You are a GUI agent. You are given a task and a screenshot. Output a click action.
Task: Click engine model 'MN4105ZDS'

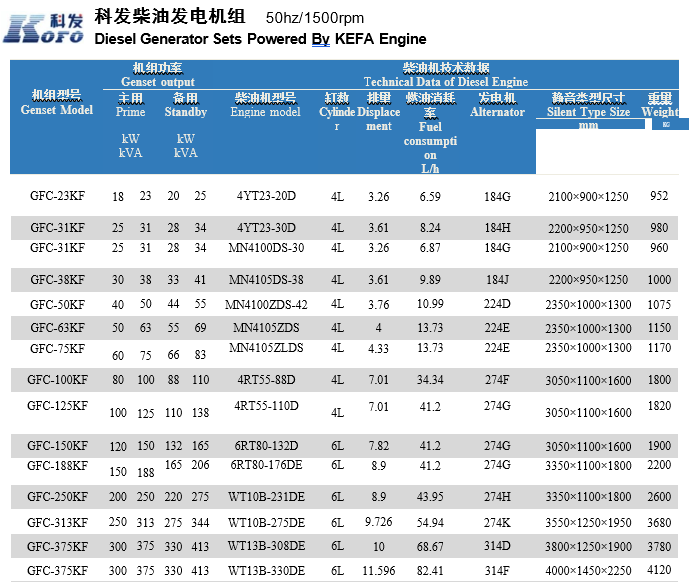click(x=266, y=327)
